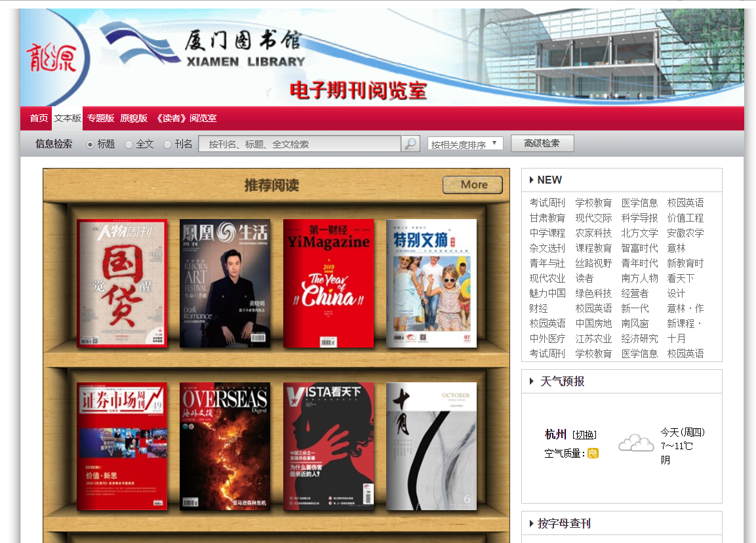
Task: Expand the 按字母查刊 section arrow
Action: 531,523
